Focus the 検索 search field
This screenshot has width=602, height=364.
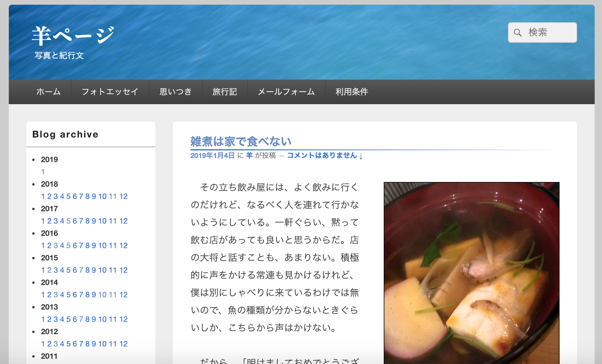tap(542, 32)
